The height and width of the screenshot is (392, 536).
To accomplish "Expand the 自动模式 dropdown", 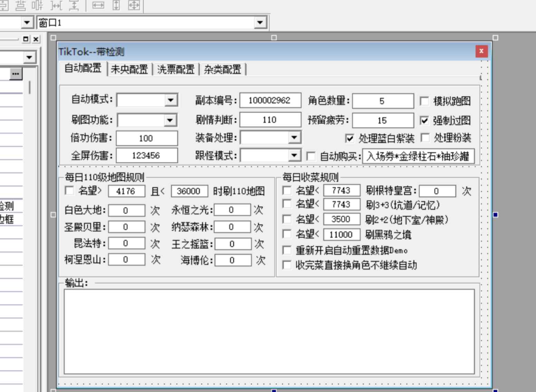I will tap(171, 100).
